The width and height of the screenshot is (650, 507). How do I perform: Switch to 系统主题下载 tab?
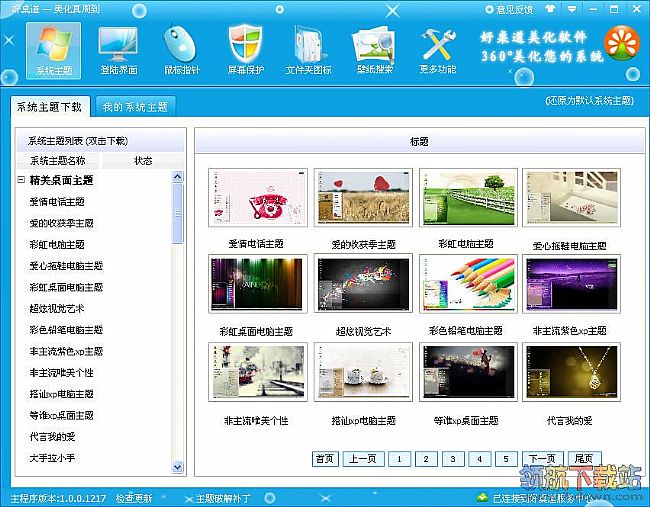click(x=50, y=107)
